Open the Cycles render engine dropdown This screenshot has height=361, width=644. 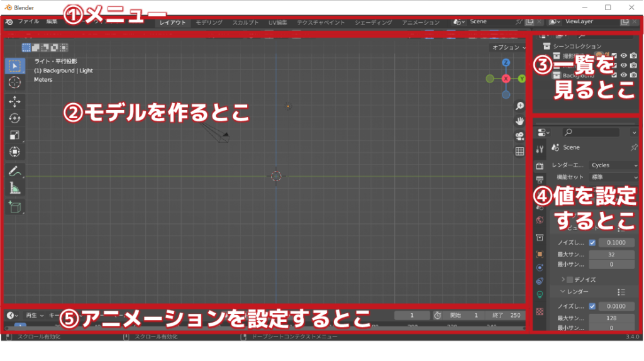tap(614, 165)
